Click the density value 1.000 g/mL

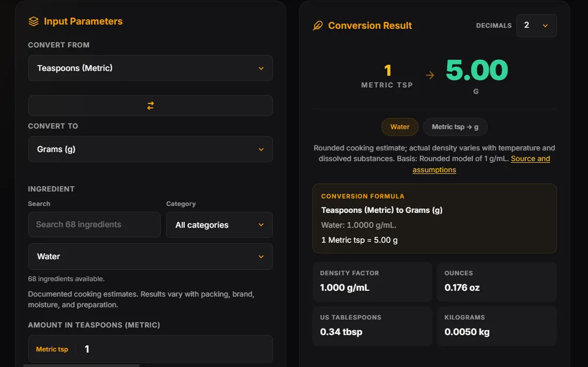(344, 288)
